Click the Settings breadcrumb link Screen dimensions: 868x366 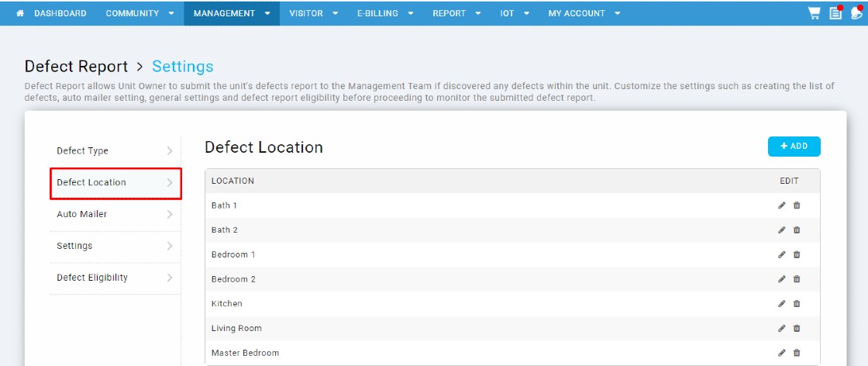pos(183,67)
